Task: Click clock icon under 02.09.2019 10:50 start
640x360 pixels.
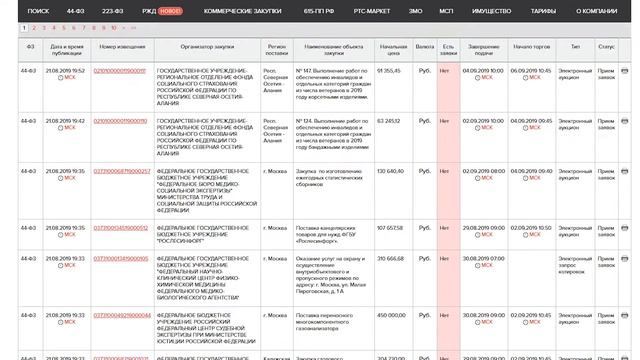Action: [525, 235]
